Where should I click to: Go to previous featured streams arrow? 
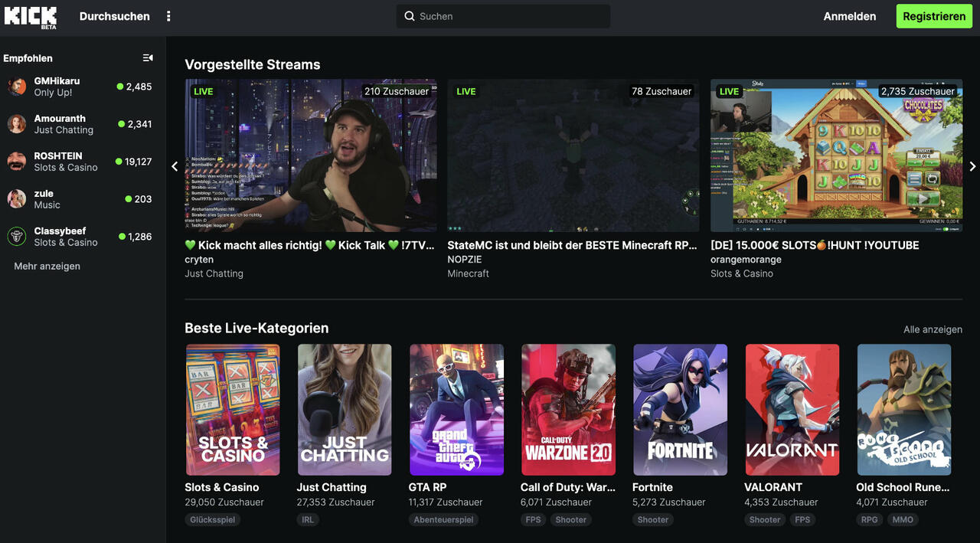175,166
